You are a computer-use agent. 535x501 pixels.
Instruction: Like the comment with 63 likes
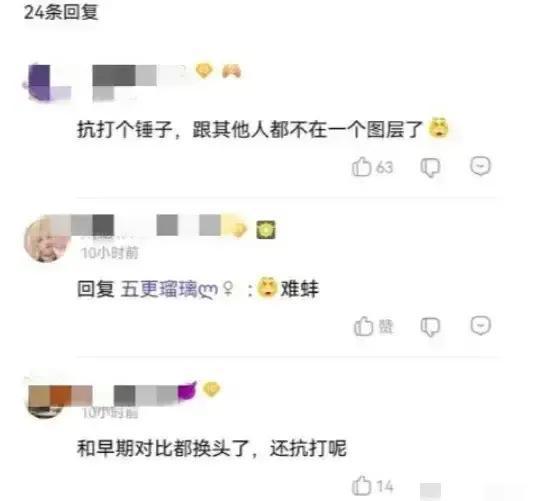pyautogui.click(x=362, y=167)
